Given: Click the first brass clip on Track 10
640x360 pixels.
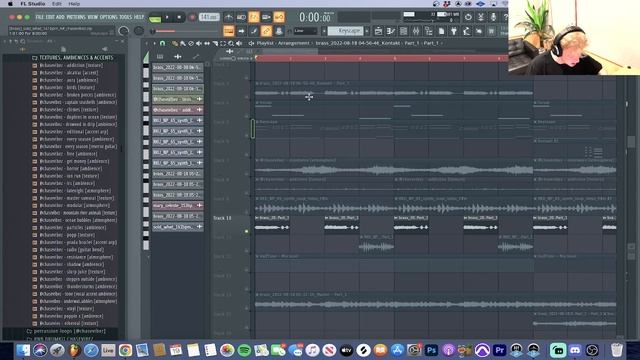Looking at the screenshot, I should (272, 224).
